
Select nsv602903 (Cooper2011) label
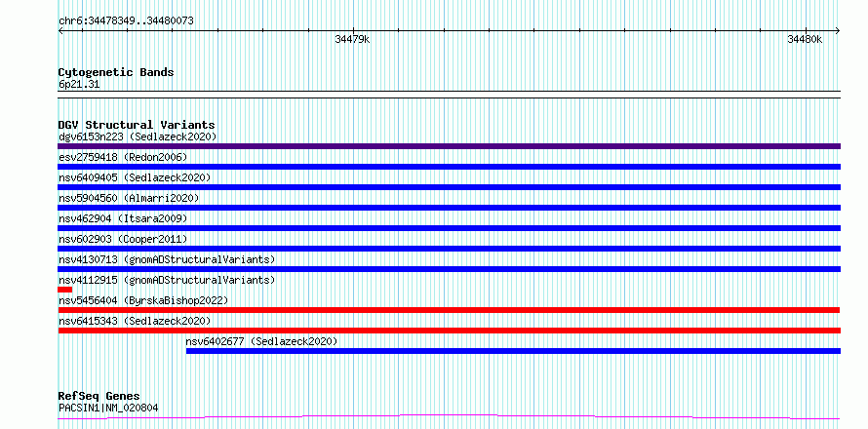click(x=123, y=239)
